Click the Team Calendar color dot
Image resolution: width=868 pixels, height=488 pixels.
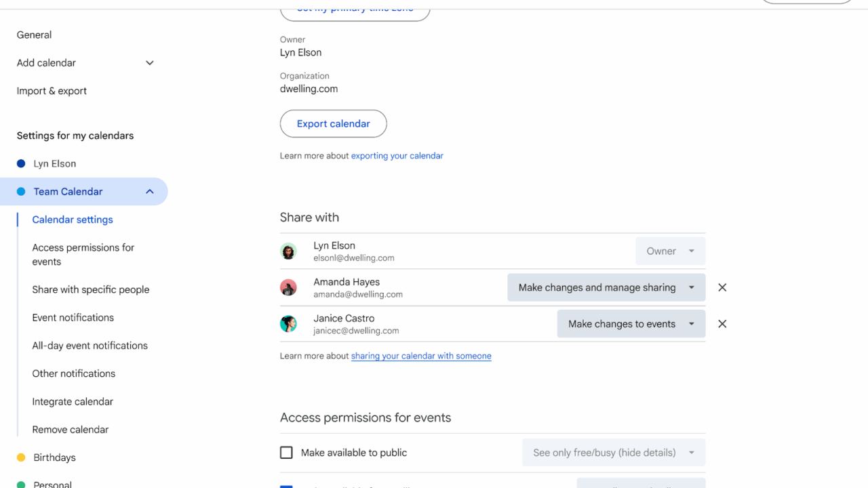[x=21, y=192]
